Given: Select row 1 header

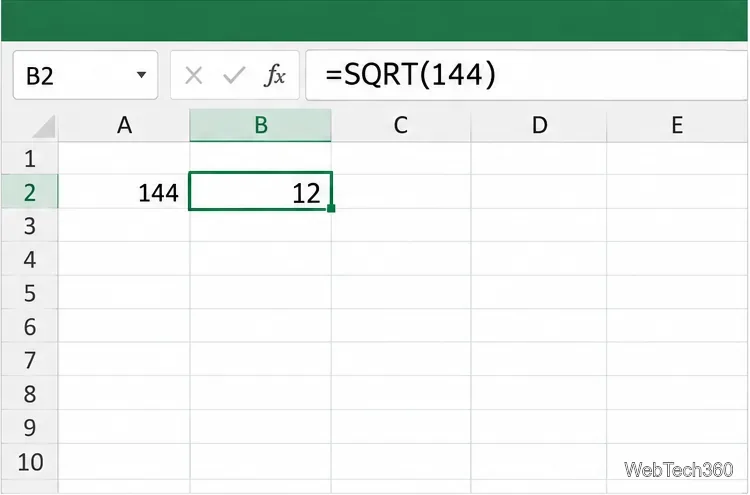Looking at the screenshot, I should (30, 158).
